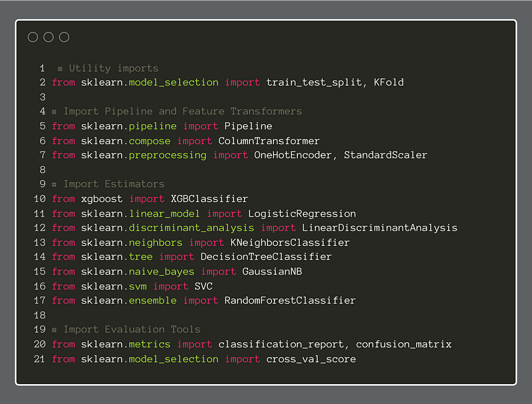This screenshot has width=532, height=404.
Task: Click 'svm' module name
Action: (138, 287)
